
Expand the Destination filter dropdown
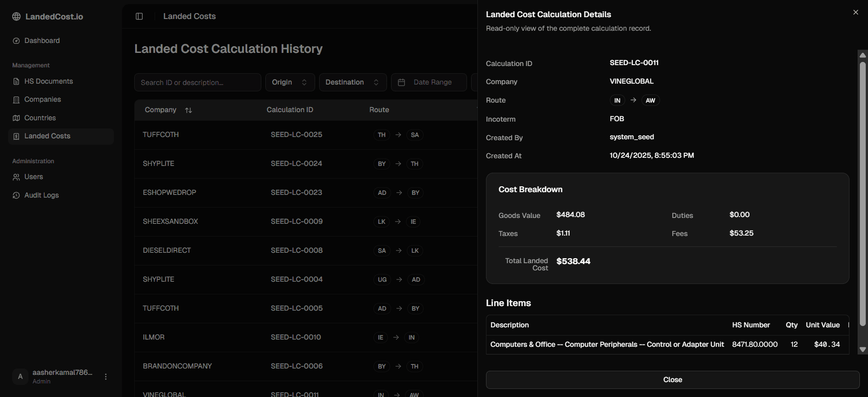pos(352,82)
